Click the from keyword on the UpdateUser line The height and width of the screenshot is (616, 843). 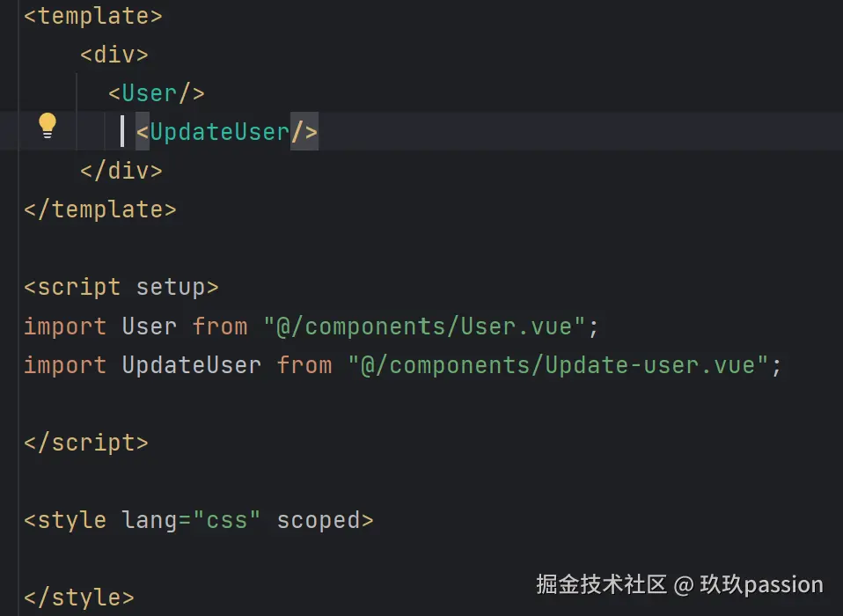click(x=304, y=365)
